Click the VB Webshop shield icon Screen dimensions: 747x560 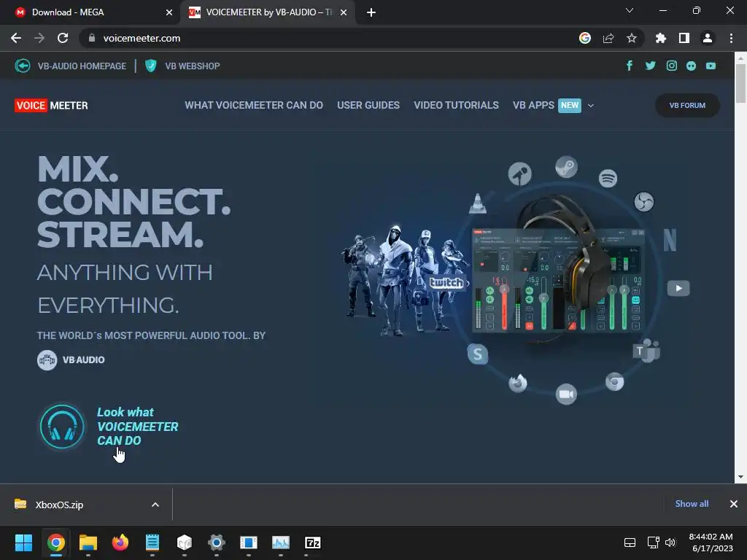(150, 66)
